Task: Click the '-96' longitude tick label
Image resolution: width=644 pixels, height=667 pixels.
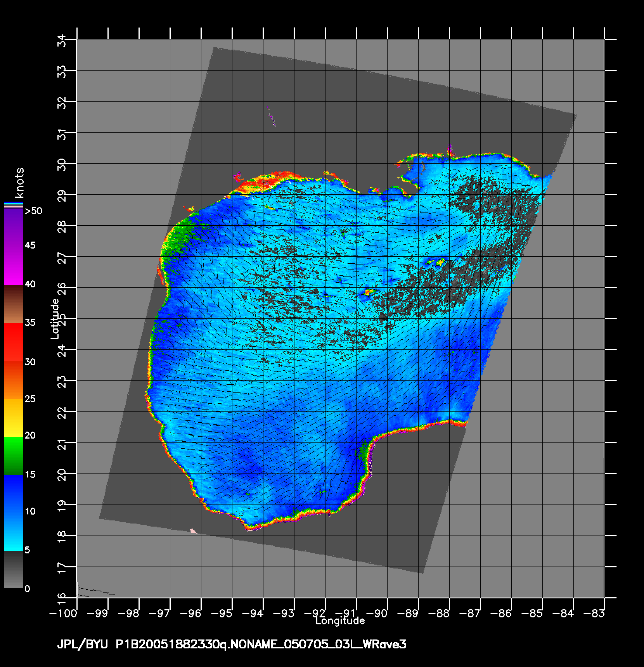Action: (x=191, y=613)
